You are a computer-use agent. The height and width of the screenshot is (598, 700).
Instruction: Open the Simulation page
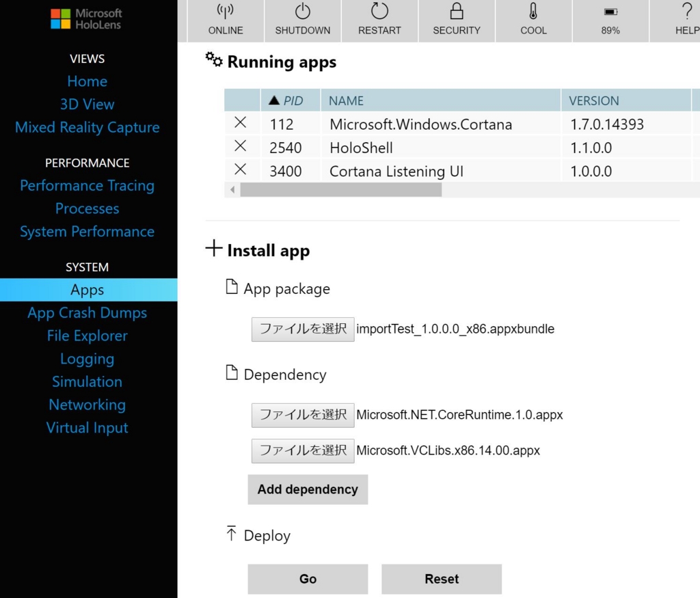[x=87, y=382]
